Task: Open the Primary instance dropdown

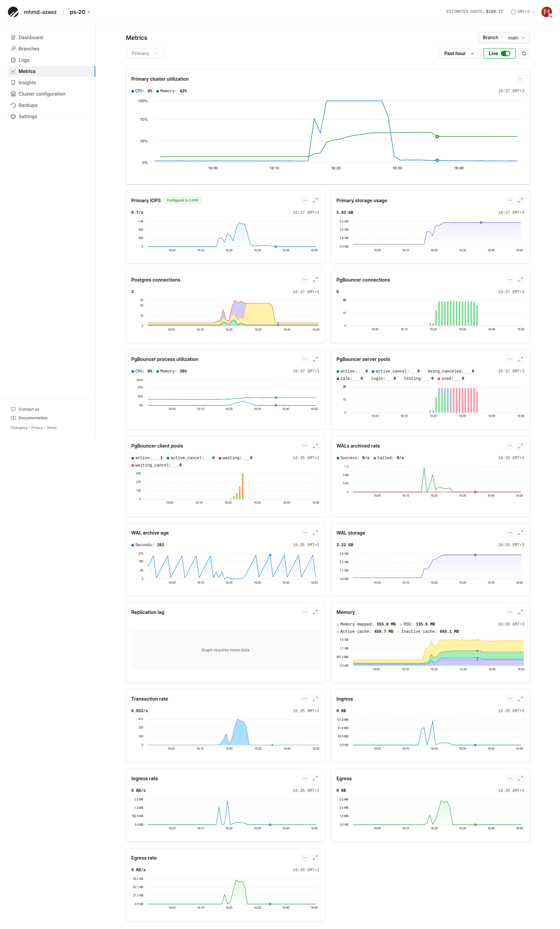Action: 145,53
